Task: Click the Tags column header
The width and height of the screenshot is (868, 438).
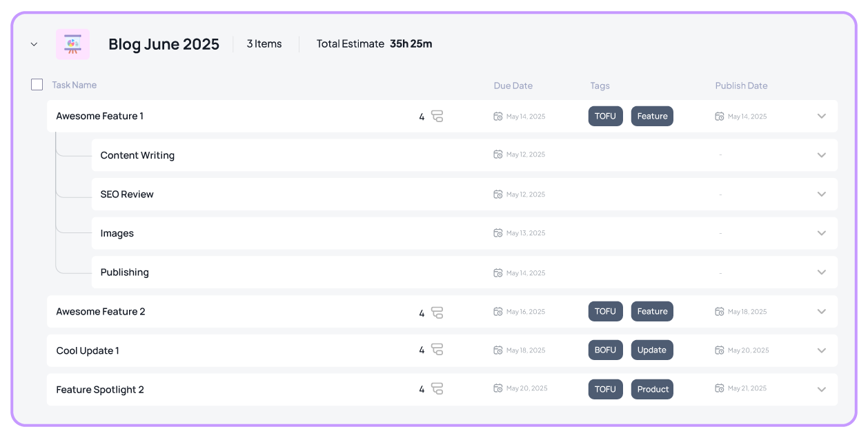Action: coord(600,86)
